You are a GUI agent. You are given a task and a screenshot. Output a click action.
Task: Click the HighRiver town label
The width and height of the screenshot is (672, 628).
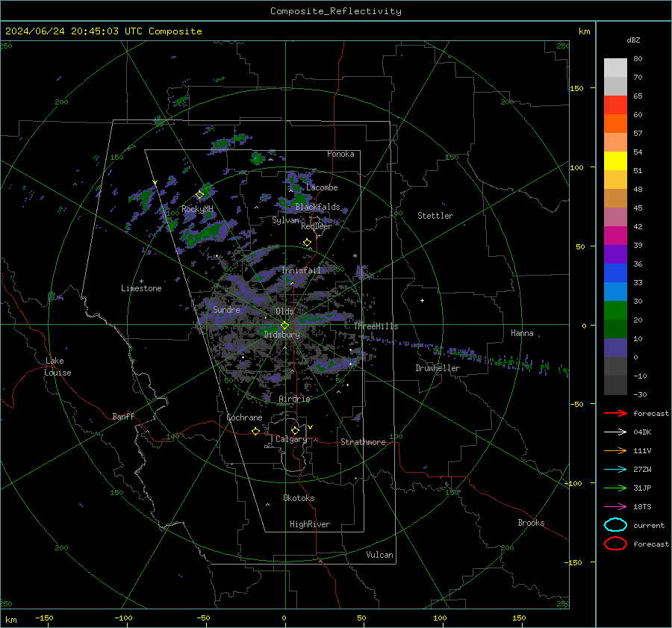pyautogui.click(x=310, y=524)
